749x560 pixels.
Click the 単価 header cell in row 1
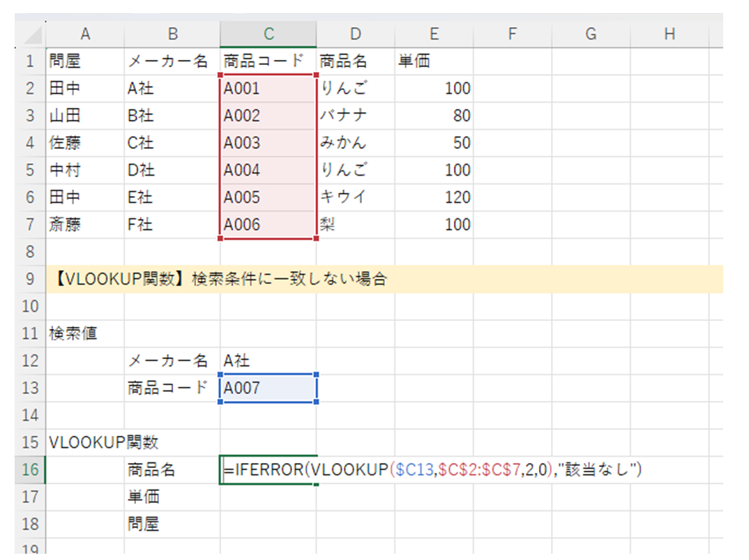click(434, 61)
